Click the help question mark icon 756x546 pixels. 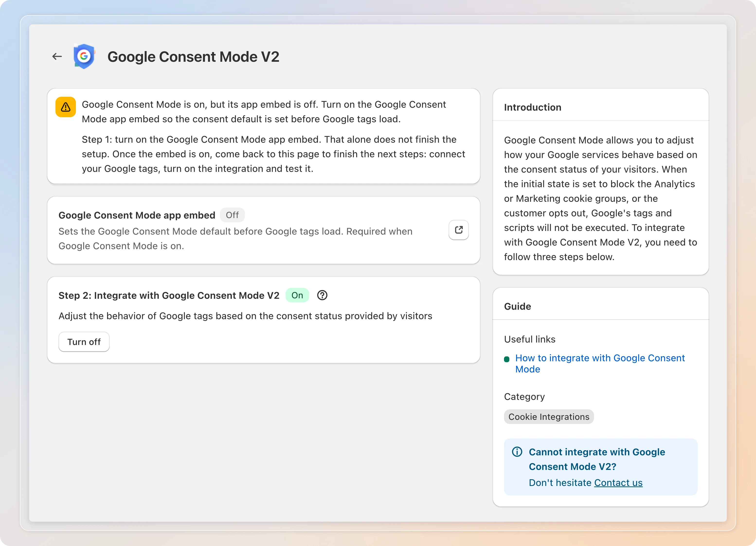[x=322, y=295]
